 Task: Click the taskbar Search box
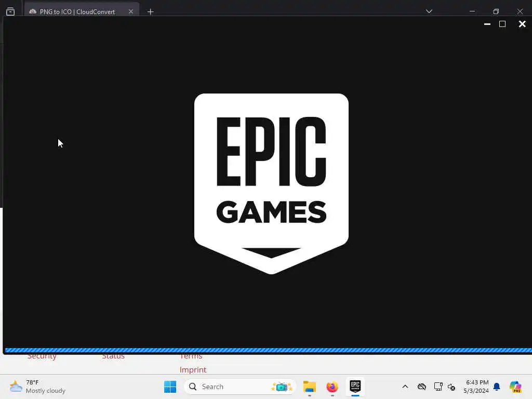240,387
